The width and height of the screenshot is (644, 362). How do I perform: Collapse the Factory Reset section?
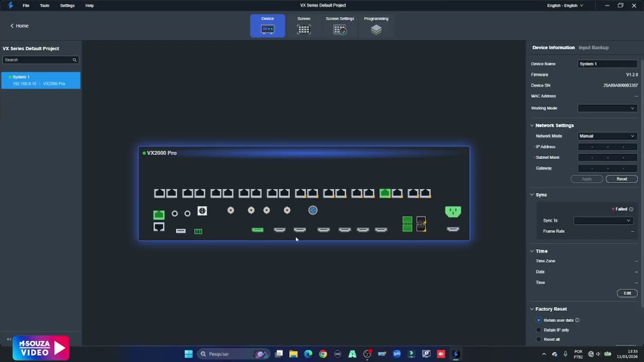532,309
